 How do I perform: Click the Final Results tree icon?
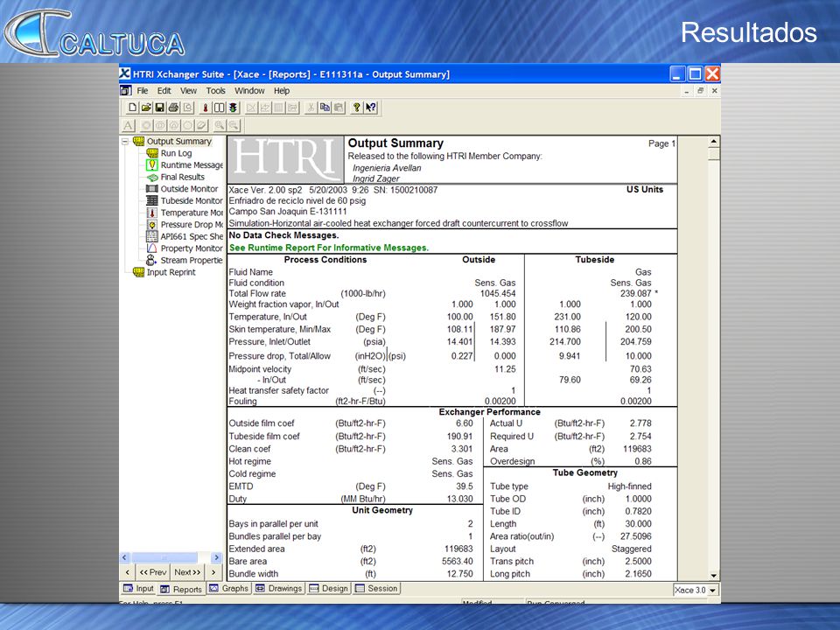click(x=152, y=178)
